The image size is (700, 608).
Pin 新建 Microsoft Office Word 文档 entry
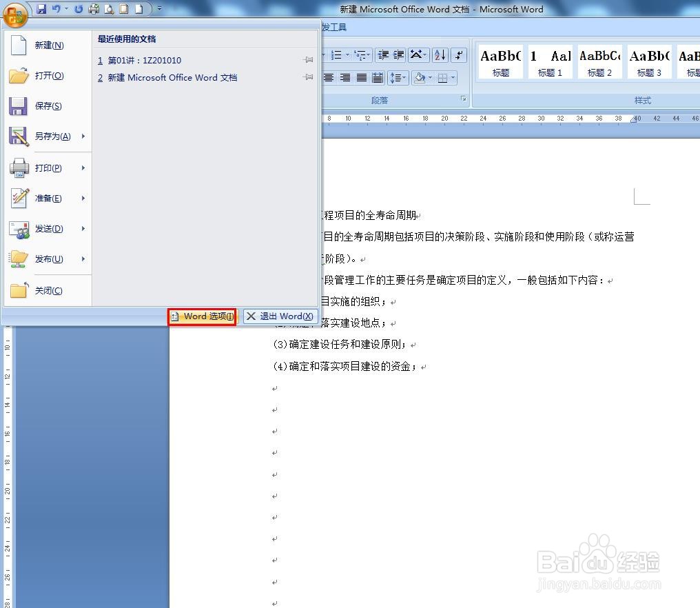point(308,77)
